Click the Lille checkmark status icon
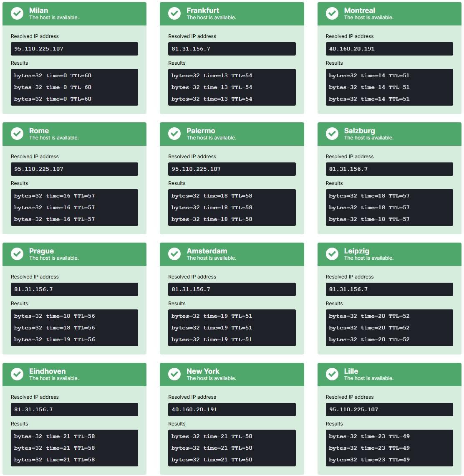464x476 pixels. click(332, 374)
